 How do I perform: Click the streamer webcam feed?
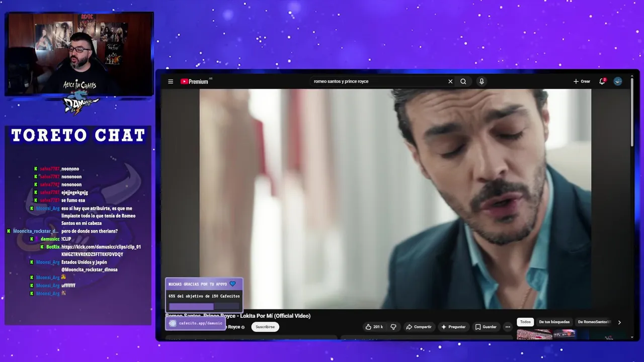(79, 54)
